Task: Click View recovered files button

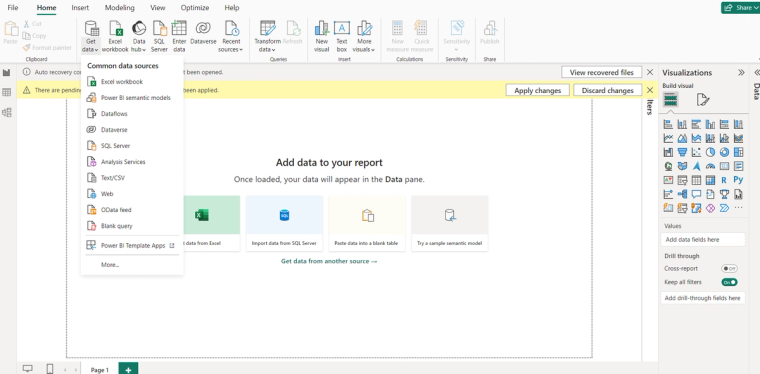Action: coord(602,72)
